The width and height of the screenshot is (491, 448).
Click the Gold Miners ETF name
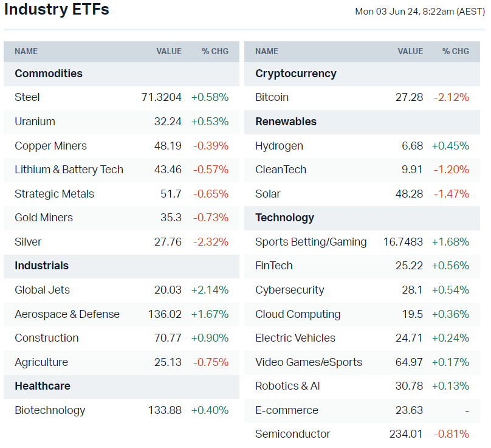(44, 218)
